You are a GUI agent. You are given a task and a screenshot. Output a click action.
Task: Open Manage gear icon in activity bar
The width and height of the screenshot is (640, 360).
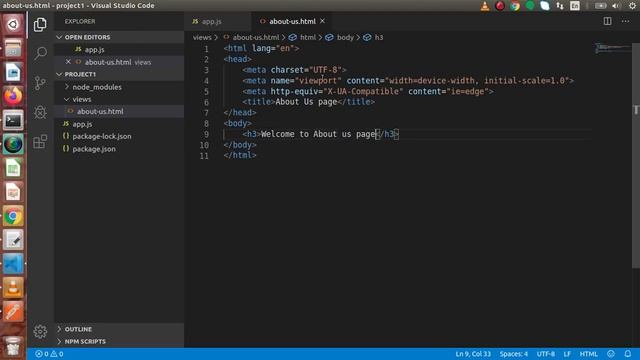point(40,331)
